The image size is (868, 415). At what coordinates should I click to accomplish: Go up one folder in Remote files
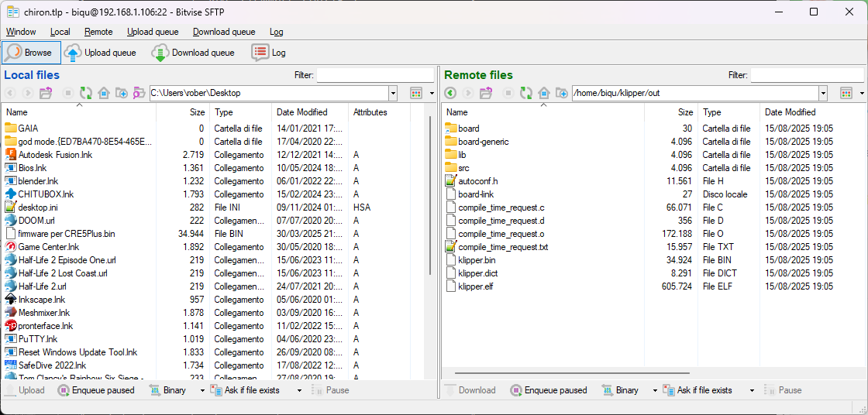click(486, 93)
